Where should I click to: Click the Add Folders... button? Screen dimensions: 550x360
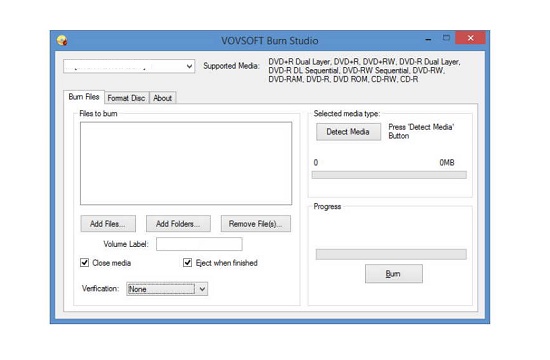pyautogui.click(x=178, y=224)
